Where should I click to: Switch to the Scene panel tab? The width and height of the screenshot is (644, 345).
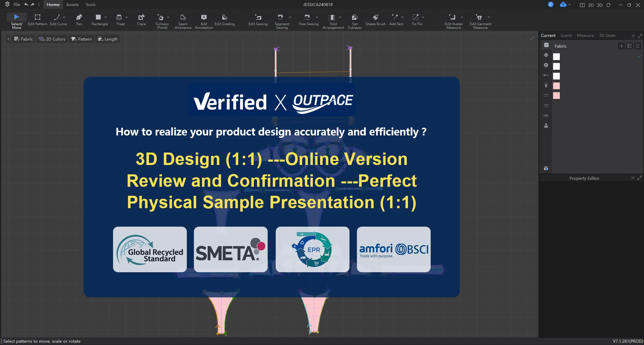(566, 36)
